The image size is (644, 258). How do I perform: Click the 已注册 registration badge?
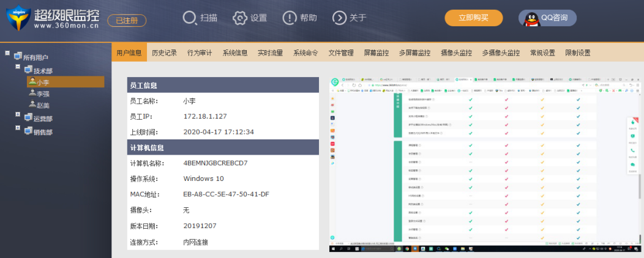point(127,20)
